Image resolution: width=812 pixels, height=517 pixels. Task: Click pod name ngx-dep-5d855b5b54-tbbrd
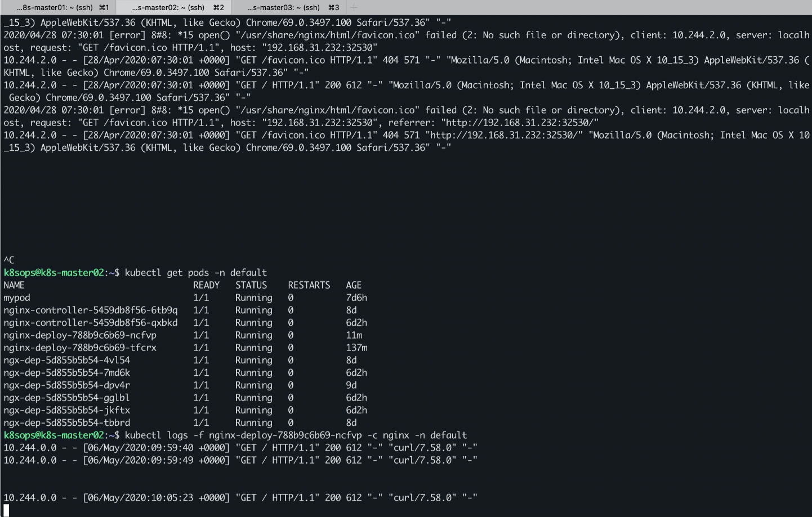(67, 422)
